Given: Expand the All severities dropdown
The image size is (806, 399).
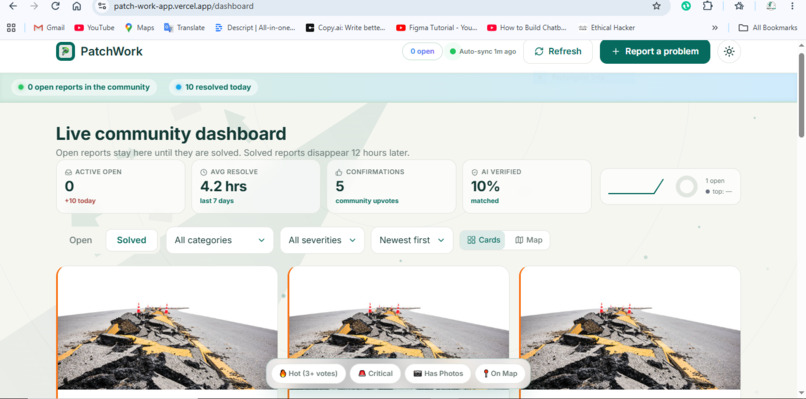Looking at the screenshot, I should [x=322, y=240].
